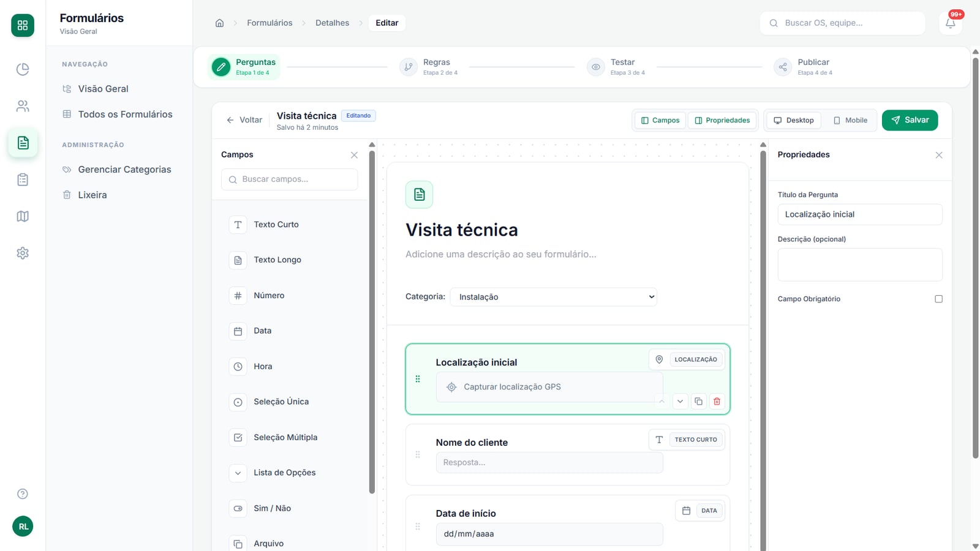Click the Campos panel scrollbar
Screen dimensions: 980x551
(x=372, y=321)
